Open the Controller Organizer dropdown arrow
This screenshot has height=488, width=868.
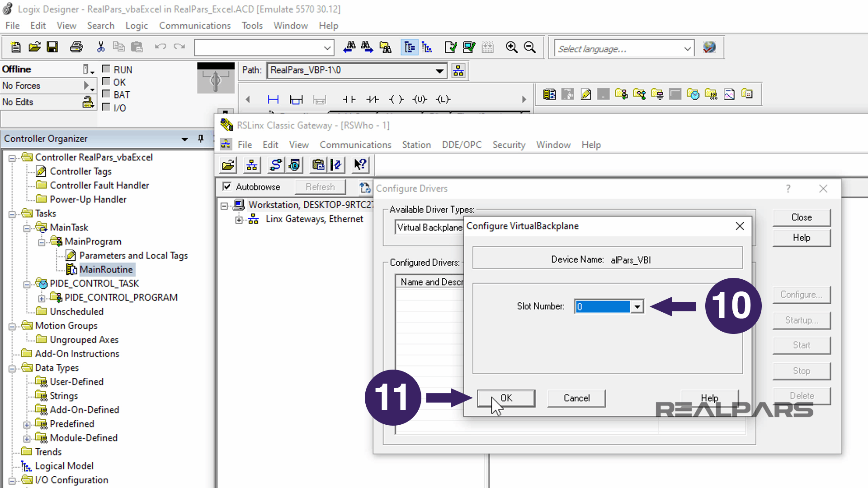(184, 139)
